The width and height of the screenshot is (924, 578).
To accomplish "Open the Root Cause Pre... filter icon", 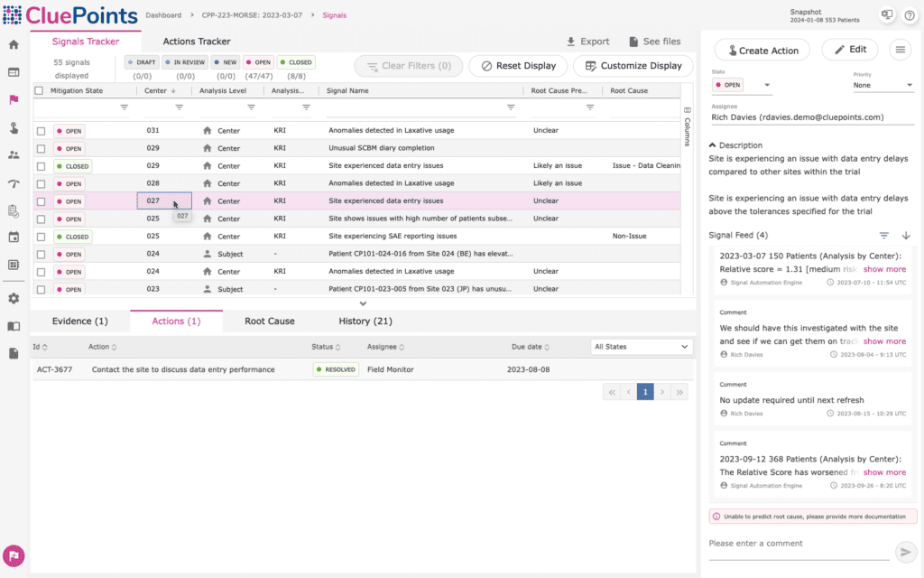I will [590, 107].
